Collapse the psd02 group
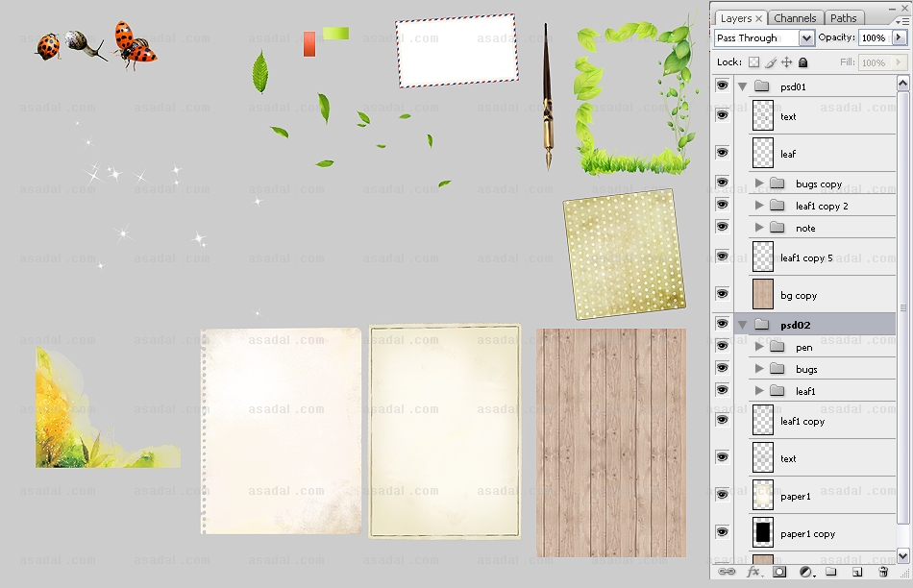Screen dimensions: 913x588 pyautogui.click(x=743, y=325)
